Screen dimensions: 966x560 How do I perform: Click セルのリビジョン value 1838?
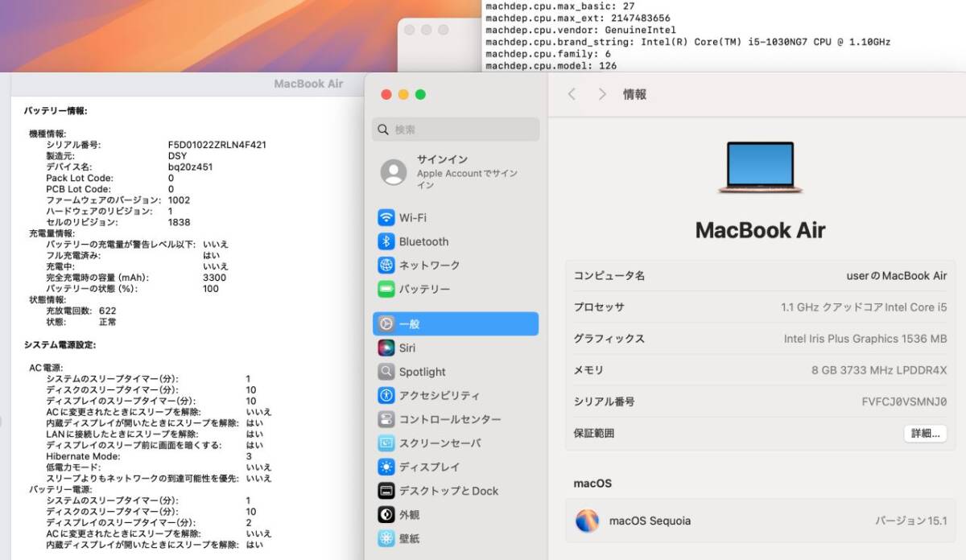point(180,222)
